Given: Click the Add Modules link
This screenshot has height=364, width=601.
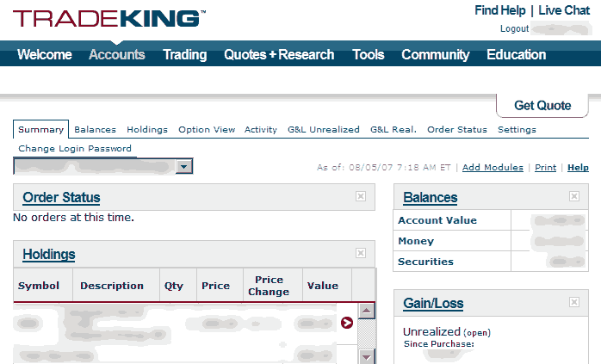Looking at the screenshot, I should [493, 168].
